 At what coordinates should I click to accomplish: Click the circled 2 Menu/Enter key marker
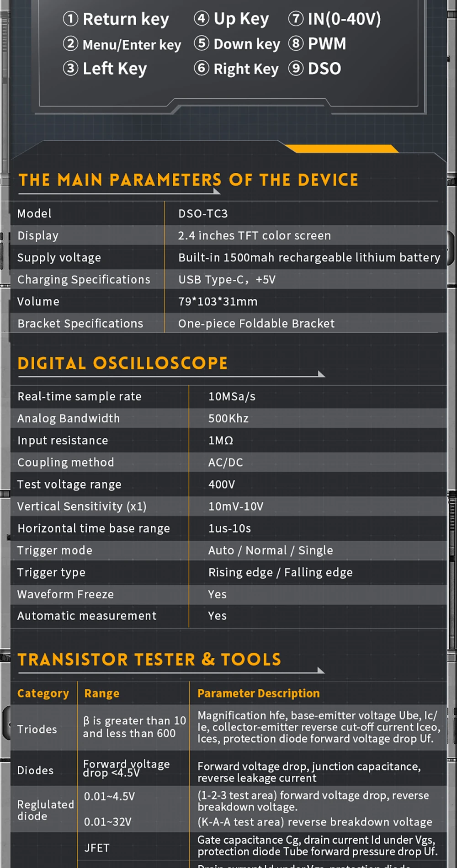point(70,44)
